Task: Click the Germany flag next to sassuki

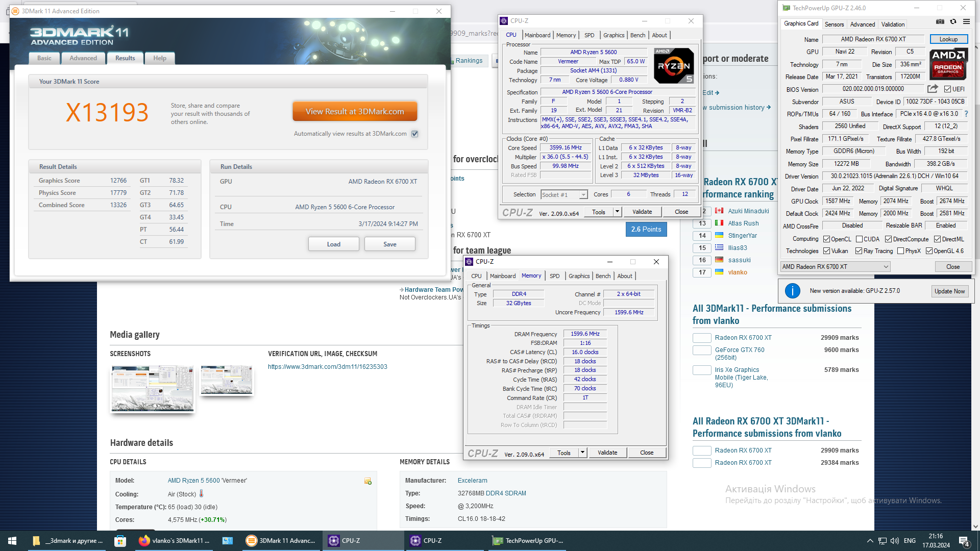Action: point(719,260)
